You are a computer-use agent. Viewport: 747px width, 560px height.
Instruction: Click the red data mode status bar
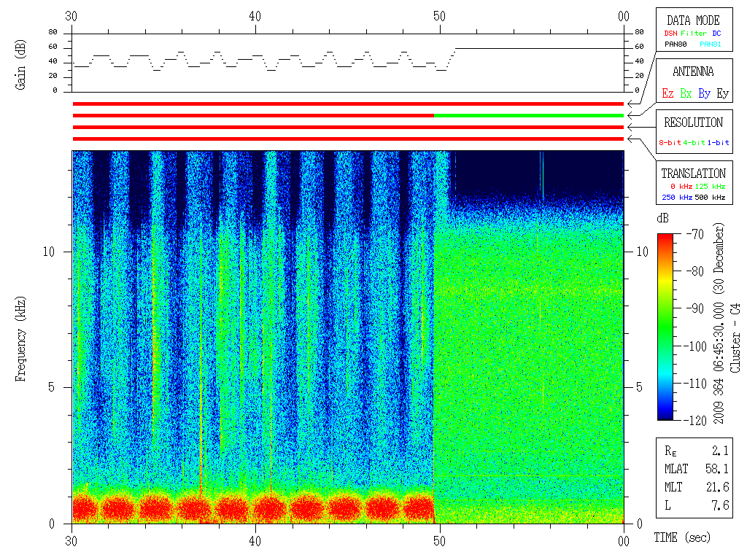tap(348, 104)
